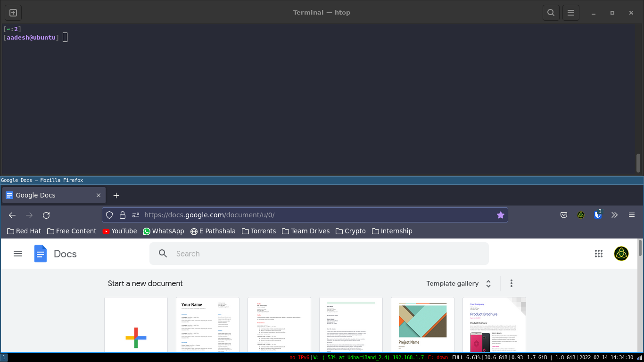Click the tracking protection shield icon
This screenshot has height=362, width=644.
pyautogui.click(x=109, y=214)
